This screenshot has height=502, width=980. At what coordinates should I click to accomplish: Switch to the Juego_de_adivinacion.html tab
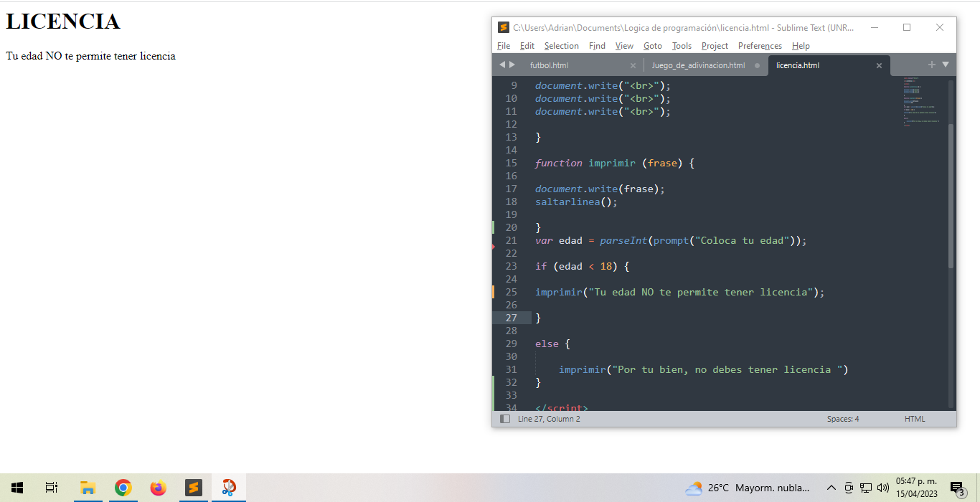pyautogui.click(x=698, y=65)
